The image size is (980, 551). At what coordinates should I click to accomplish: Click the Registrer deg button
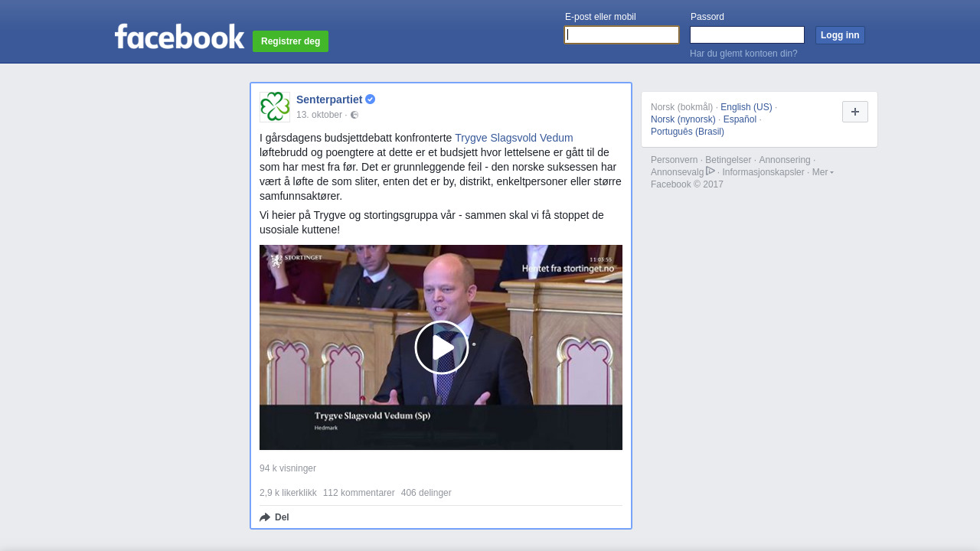point(290,41)
